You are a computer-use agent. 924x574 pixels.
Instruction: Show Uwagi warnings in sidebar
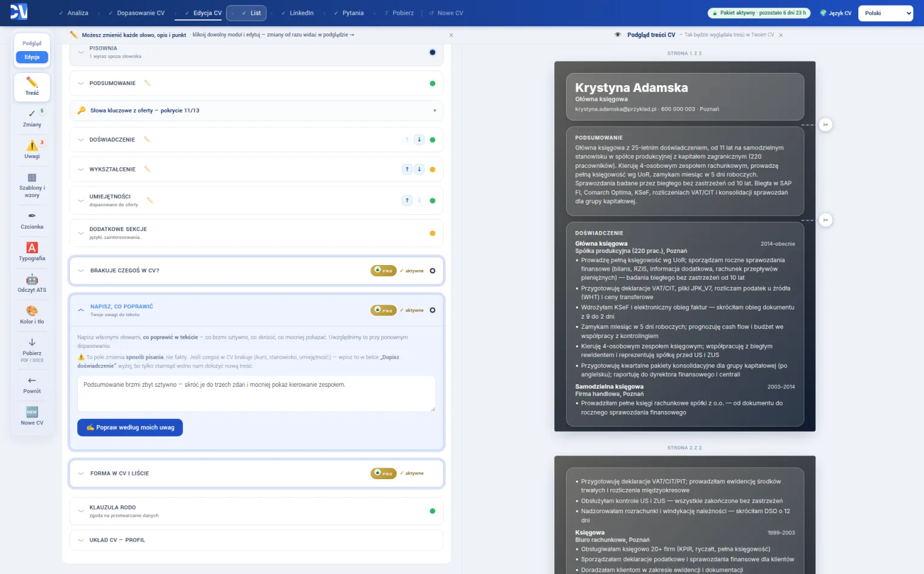coord(32,149)
